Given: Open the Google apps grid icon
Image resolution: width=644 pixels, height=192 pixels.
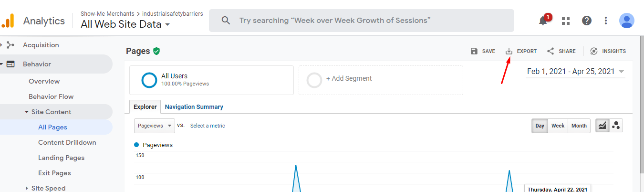Looking at the screenshot, I should point(566,21).
